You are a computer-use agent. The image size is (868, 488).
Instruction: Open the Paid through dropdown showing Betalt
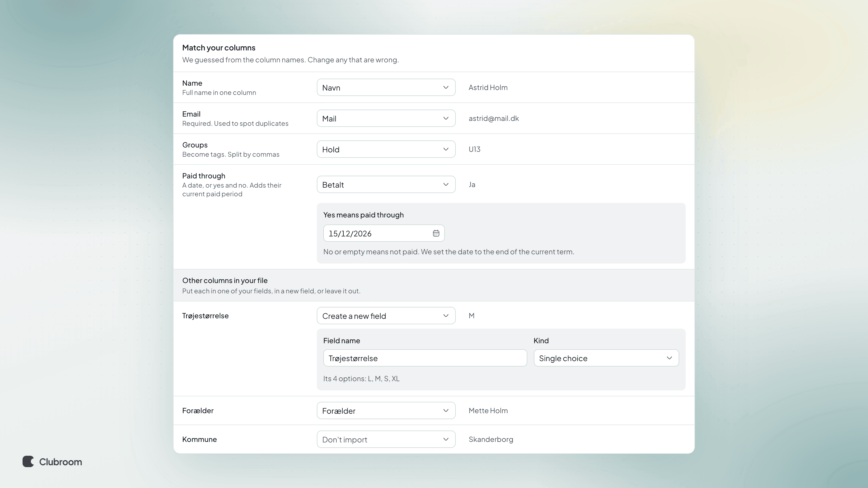[386, 185]
